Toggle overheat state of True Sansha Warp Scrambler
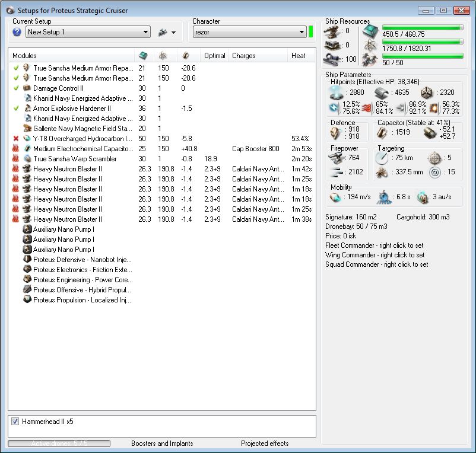The height and width of the screenshot is (453, 476). pyautogui.click(x=15, y=158)
